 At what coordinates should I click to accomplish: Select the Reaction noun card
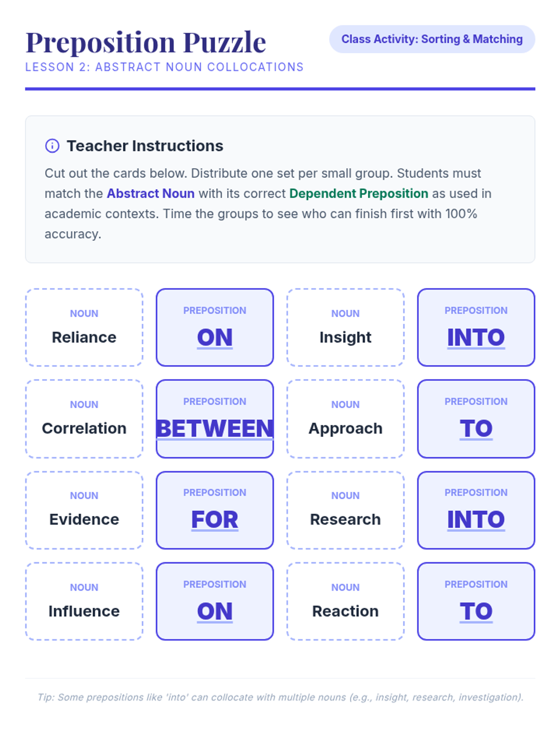pos(345,601)
